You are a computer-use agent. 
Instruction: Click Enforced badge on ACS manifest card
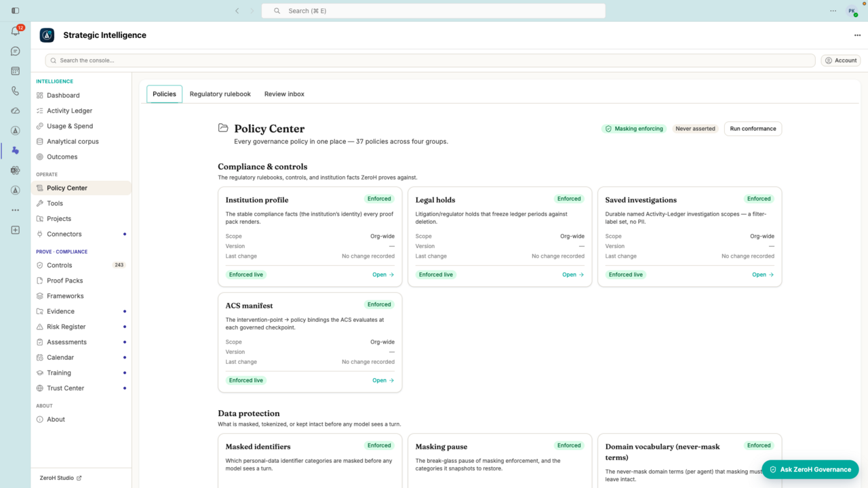(379, 304)
